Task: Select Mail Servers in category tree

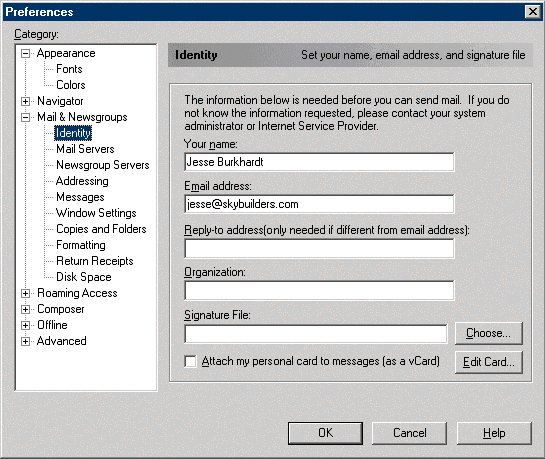Action: click(x=85, y=149)
